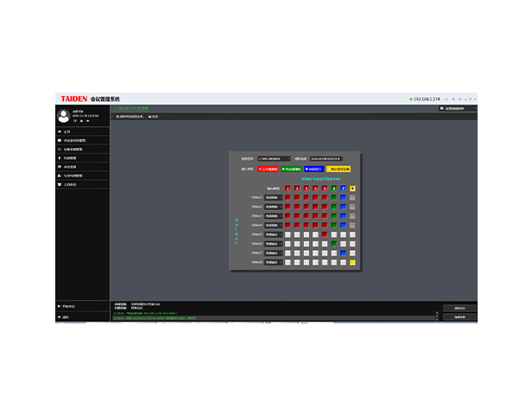This screenshot has height=415, width=532.
Task: Click the top-right button below the IP address
Action: [x=454, y=108]
